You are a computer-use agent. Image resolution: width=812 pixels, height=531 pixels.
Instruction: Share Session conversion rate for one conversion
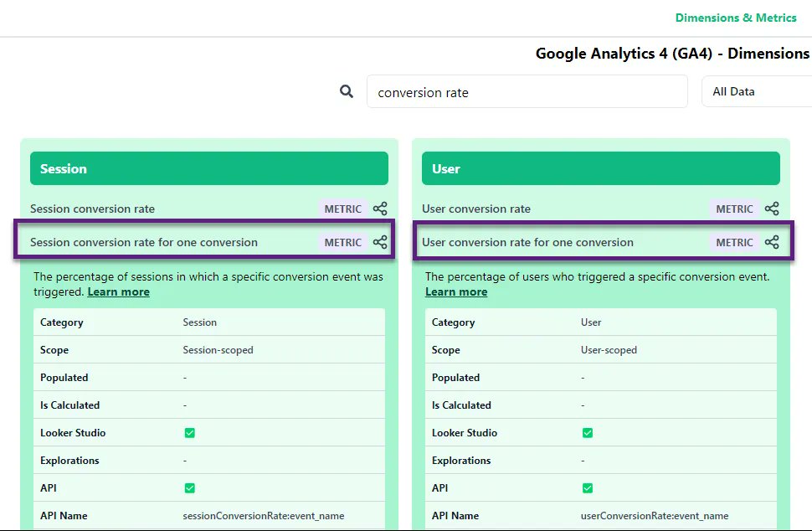click(380, 242)
